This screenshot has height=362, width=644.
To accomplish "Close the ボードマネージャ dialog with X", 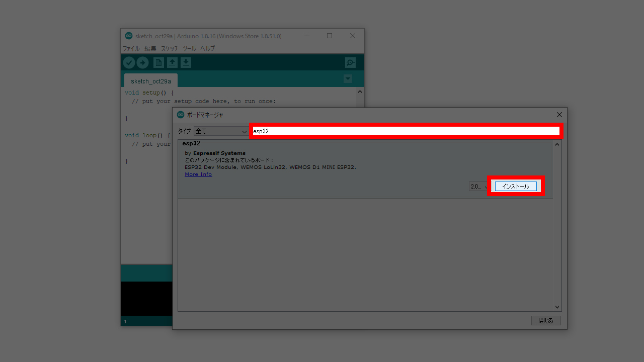I will point(559,115).
